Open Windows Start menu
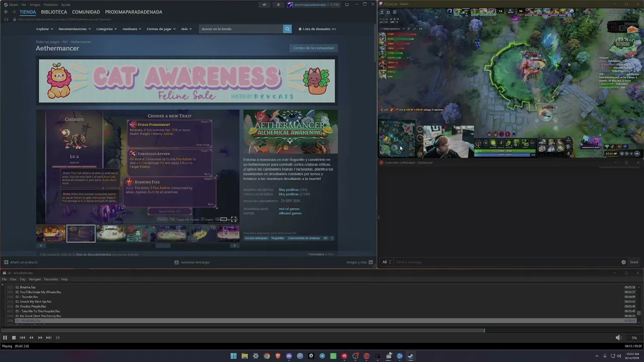Screen dimensions: 644x362 click(x=233, y=356)
